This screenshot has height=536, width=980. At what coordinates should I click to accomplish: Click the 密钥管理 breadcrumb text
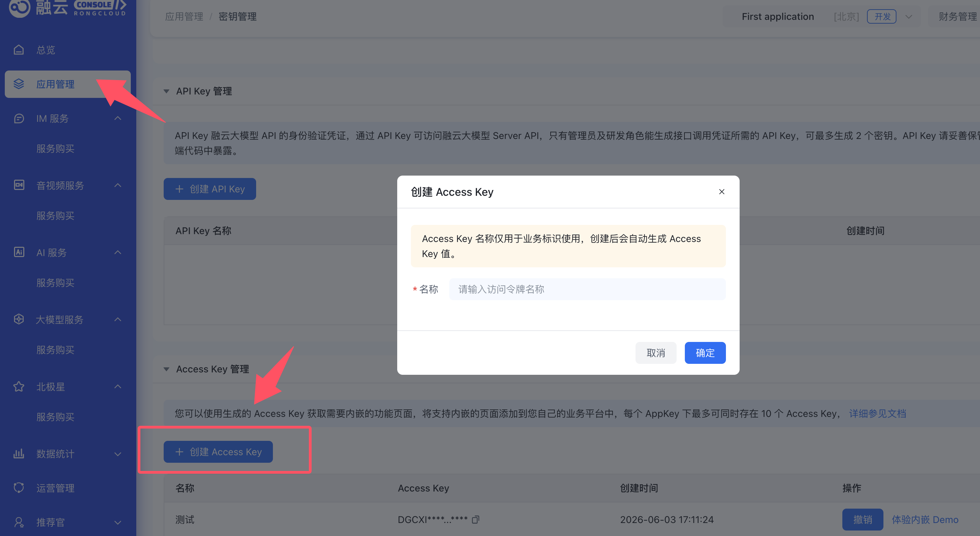pyautogui.click(x=237, y=17)
